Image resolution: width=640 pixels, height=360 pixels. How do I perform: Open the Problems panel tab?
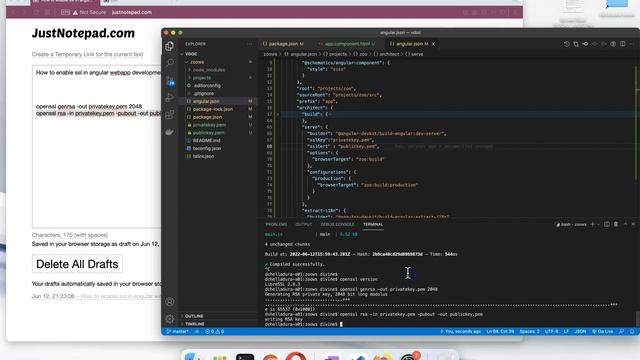[276, 224]
